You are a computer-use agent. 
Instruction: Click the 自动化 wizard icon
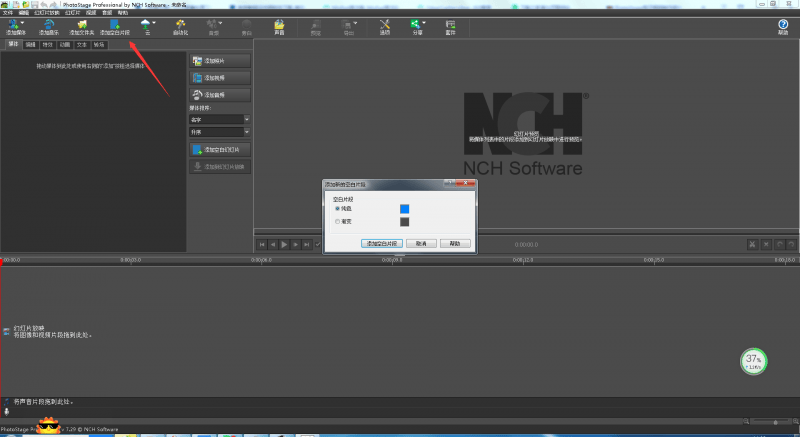[180, 26]
